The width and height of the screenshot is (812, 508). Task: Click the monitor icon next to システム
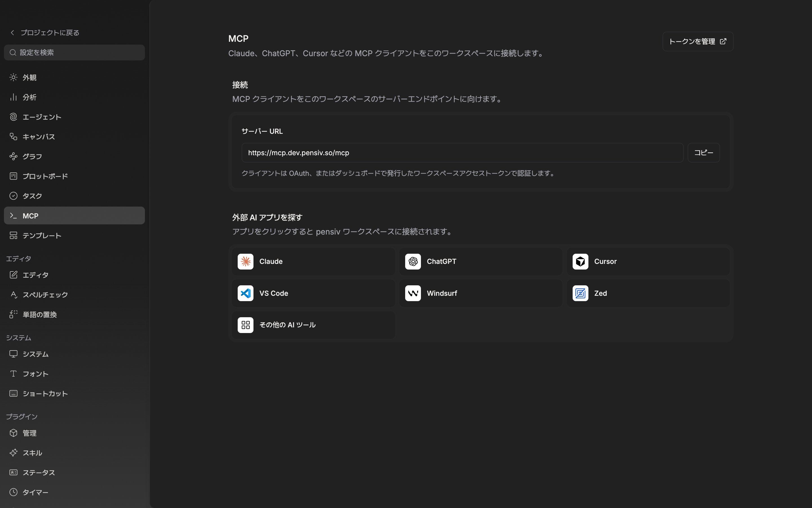(x=14, y=354)
